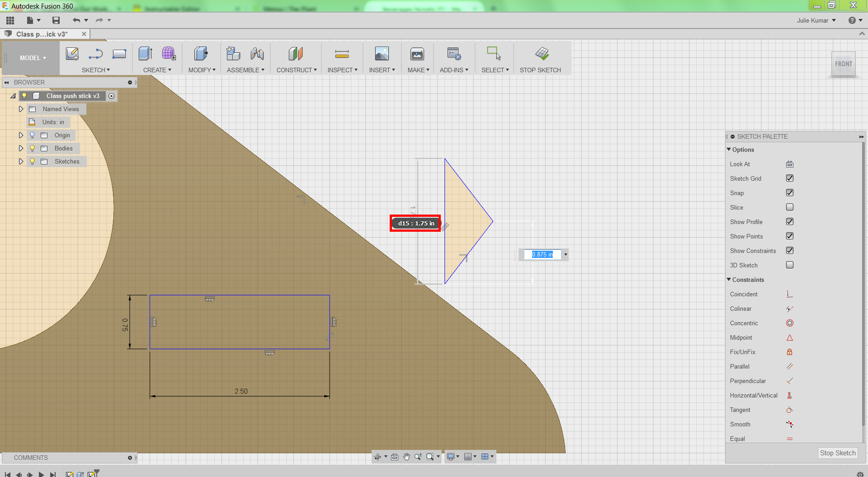This screenshot has height=477, width=868.
Task: Open the MODIFY menu
Action: pos(202,70)
